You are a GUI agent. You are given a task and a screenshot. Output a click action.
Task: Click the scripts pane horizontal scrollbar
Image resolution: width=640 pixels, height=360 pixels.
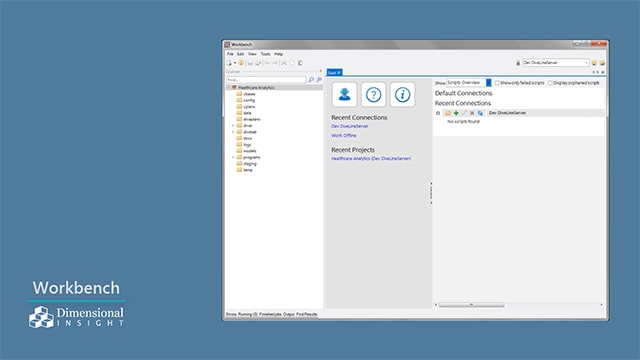click(x=471, y=304)
